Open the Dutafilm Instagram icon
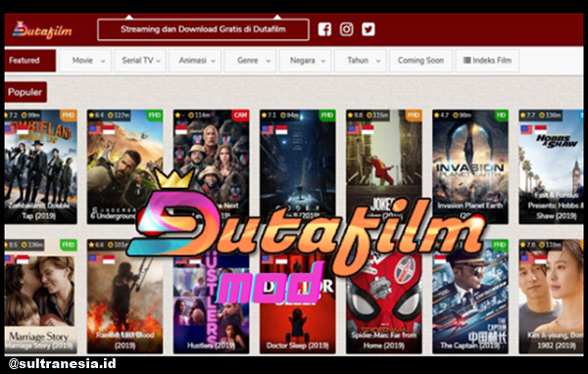 pos(347,29)
